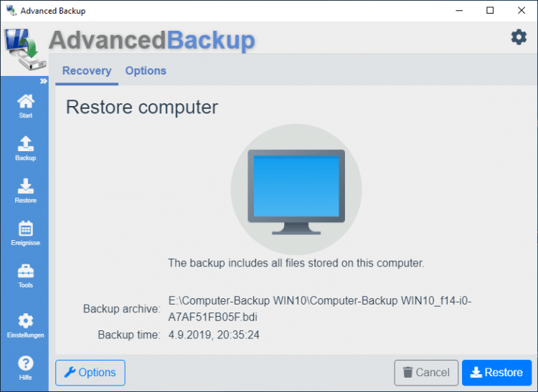Click the settings gear at top right

[x=519, y=37]
